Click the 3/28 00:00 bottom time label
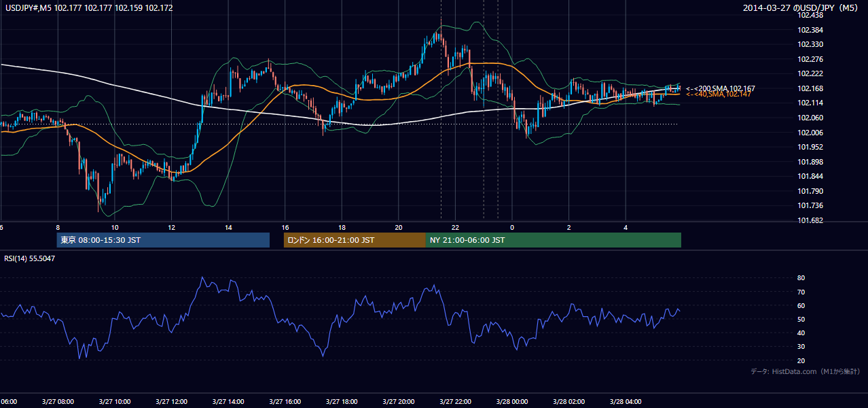This screenshot has width=868, height=408. pyautogui.click(x=512, y=402)
